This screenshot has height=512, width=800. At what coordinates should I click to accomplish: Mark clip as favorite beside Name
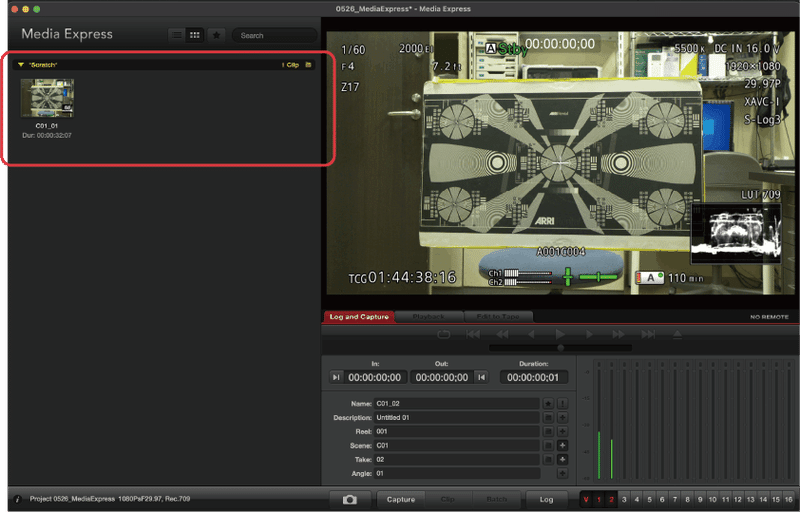pyautogui.click(x=548, y=403)
